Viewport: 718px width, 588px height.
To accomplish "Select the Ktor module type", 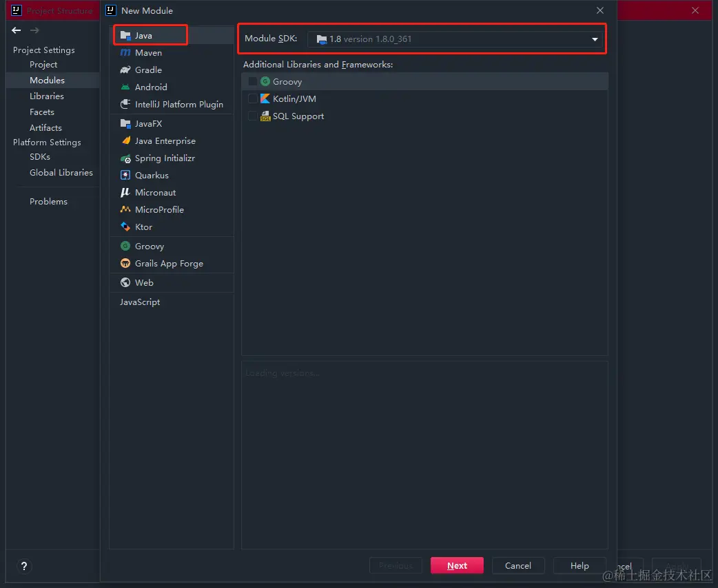I will click(172, 227).
